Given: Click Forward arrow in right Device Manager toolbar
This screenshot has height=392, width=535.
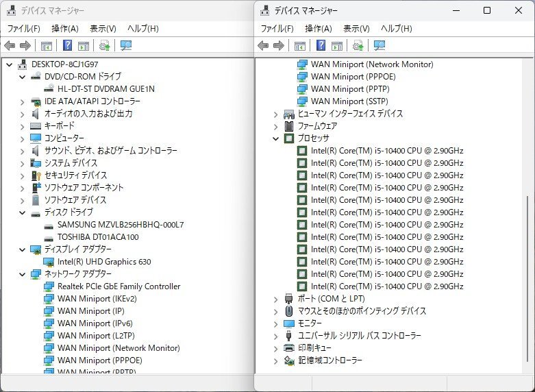Looking at the screenshot, I should [279, 45].
